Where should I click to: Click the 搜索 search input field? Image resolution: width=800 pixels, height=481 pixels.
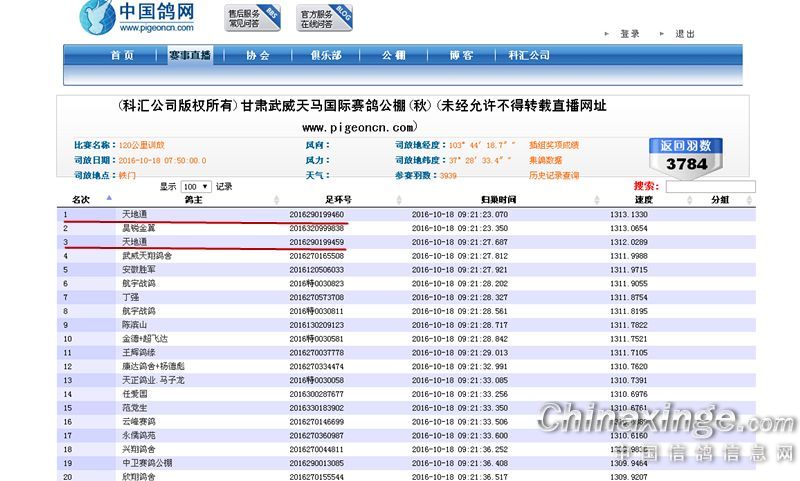tap(710, 186)
